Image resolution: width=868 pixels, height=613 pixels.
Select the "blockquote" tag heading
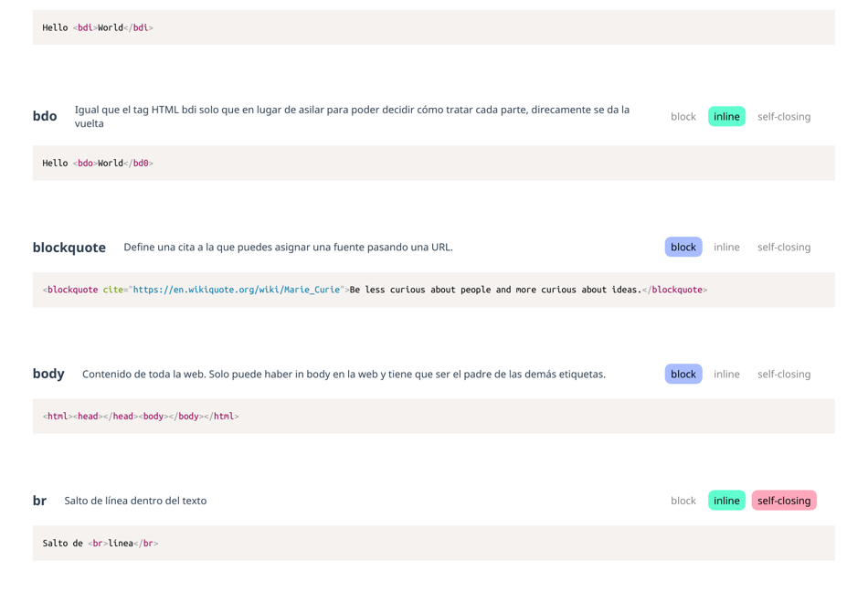click(69, 247)
